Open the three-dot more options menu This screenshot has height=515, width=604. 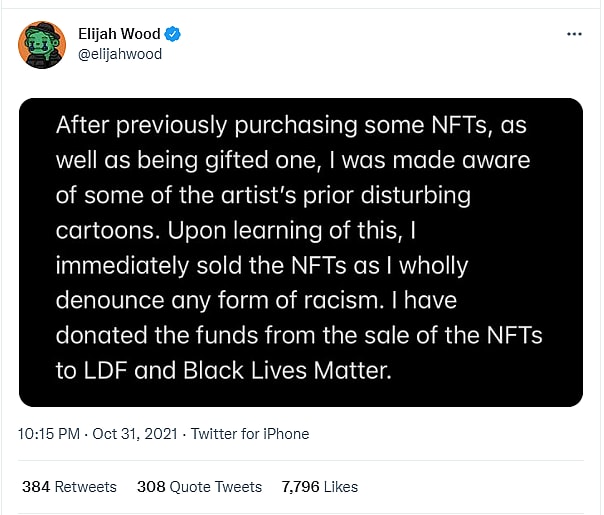point(574,34)
